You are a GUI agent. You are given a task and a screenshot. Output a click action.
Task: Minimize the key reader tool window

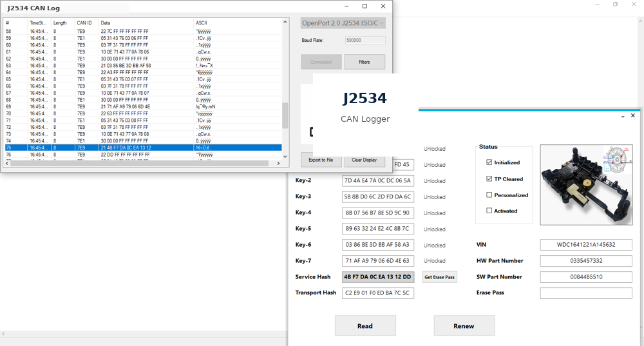point(623,116)
